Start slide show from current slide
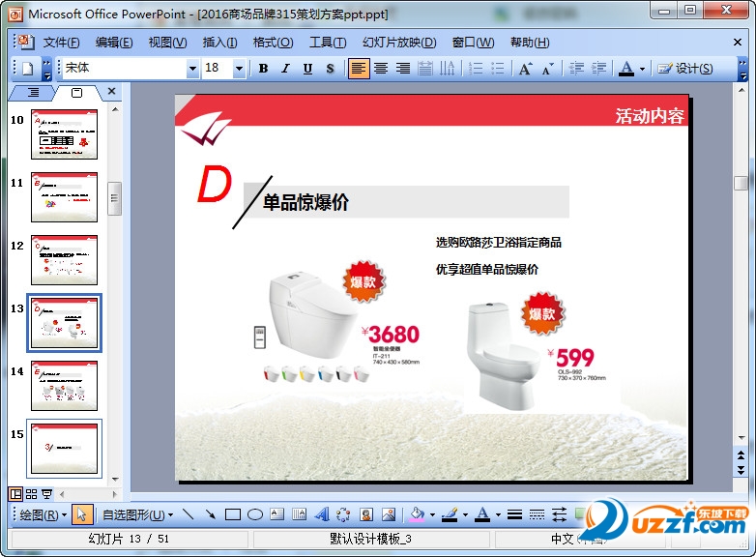The width and height of the screenshot is (756, 557). coord(46,494)
